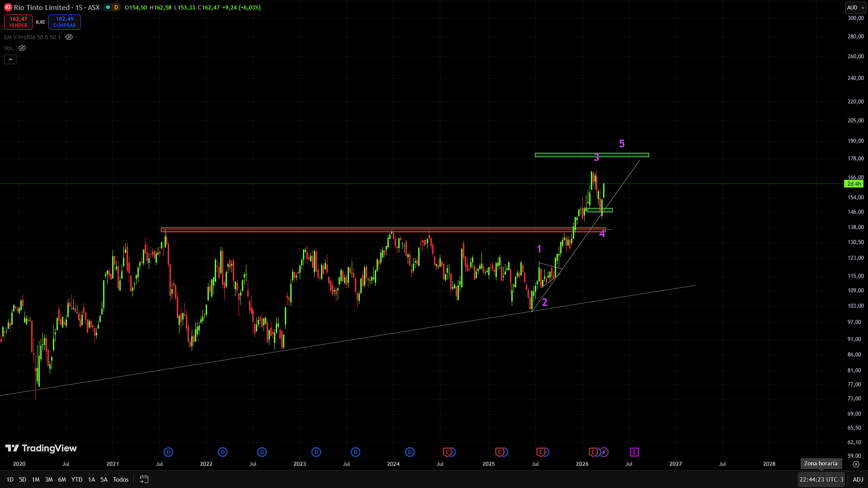868x488 pixels.
Task: Open the price scale settings gear icon
Action: click(x=856, y=464)
